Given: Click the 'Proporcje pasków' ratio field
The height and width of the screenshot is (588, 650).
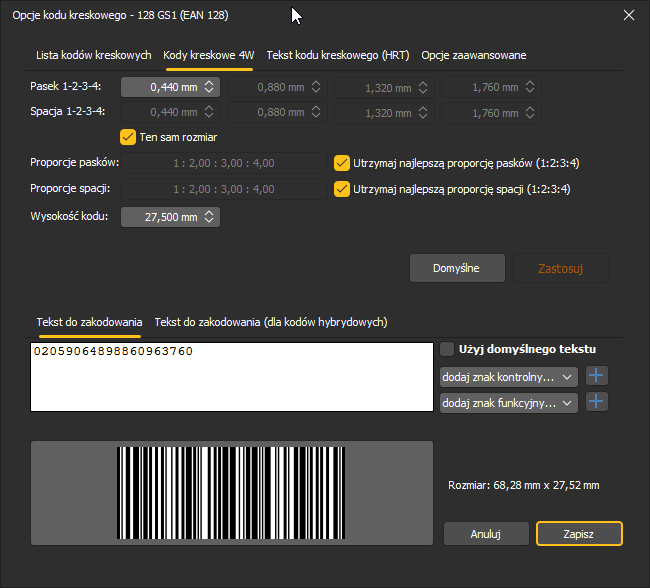Looking at the screenshot, I should [x=224, y=163].
